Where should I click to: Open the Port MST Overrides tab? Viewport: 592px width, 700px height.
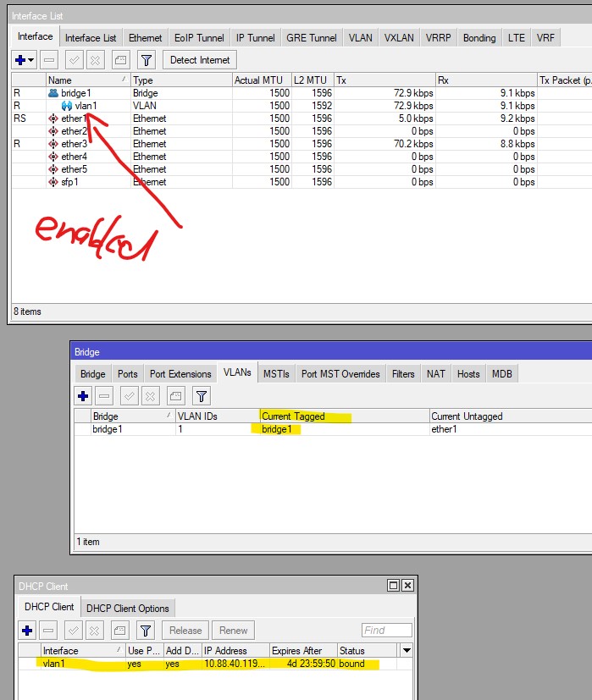(340, 374)
